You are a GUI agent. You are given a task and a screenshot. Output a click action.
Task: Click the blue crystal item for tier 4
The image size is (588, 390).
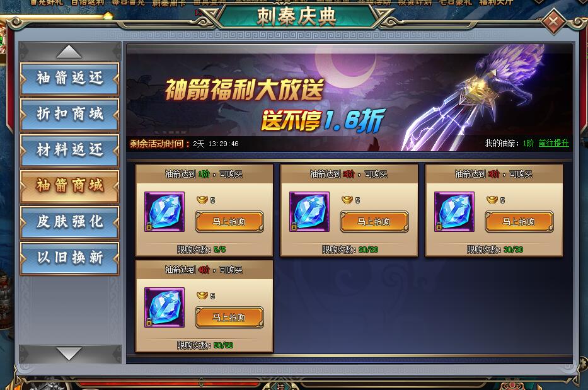click(164, 307)
